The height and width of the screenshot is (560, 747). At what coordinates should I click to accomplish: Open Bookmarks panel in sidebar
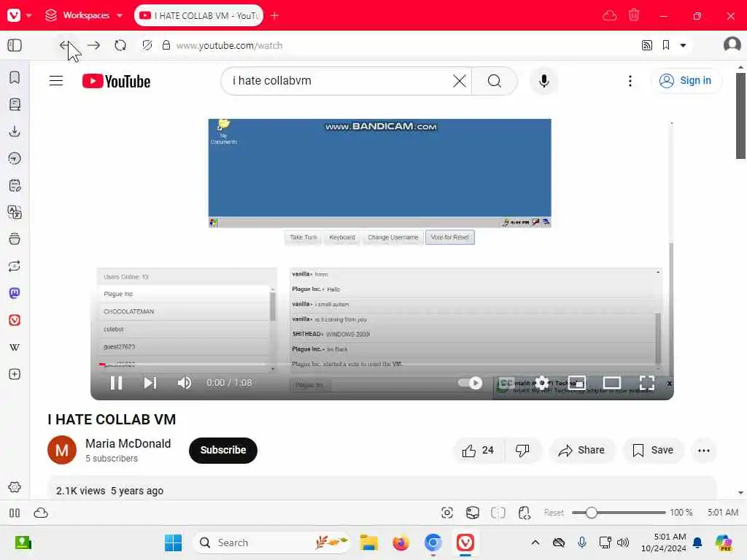[15, 77]
